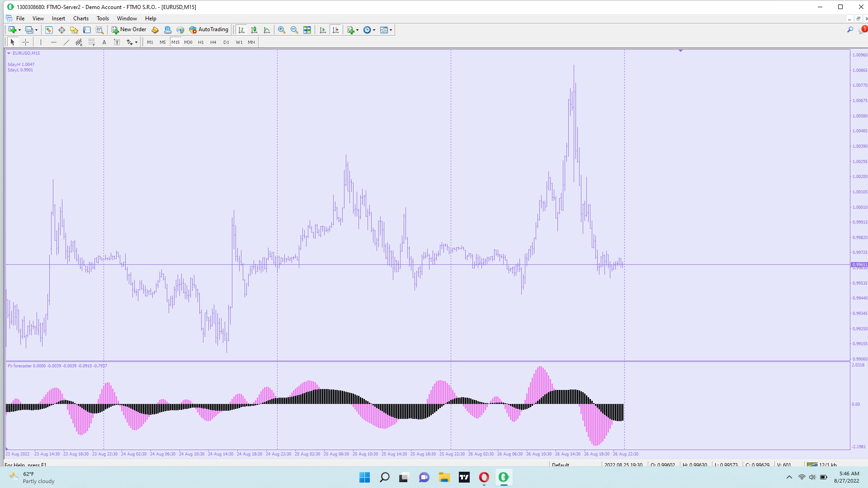Screen dimensions: 868x488
Task: Open the Charts menu
Action: (80, 19)
